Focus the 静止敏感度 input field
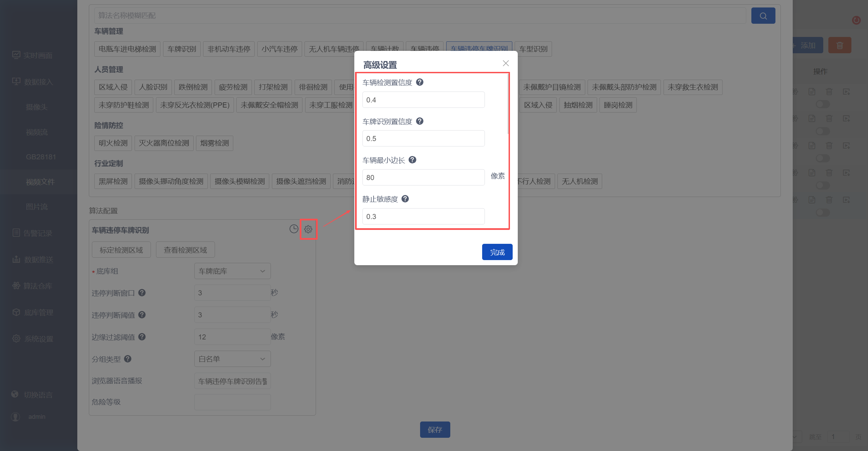The width and height of the screenshot is (868, 451). (x=423, y=216)
